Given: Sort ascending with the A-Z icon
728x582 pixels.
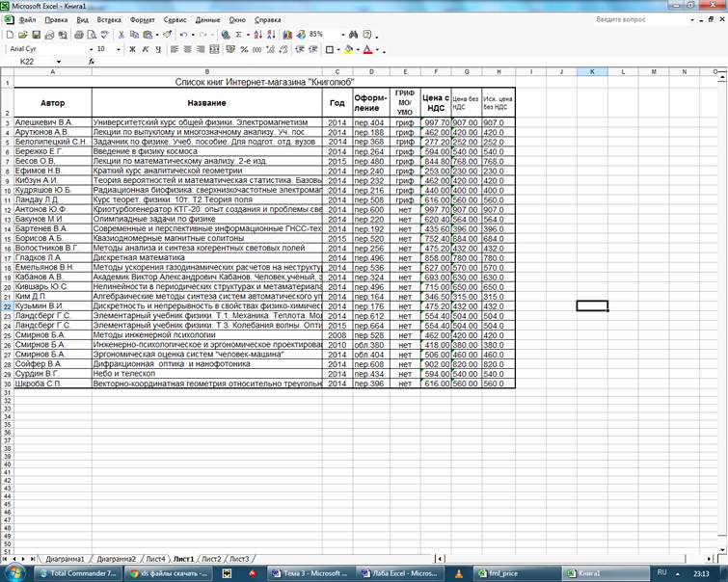Looking at the screenshot, I should pos(259,35).
